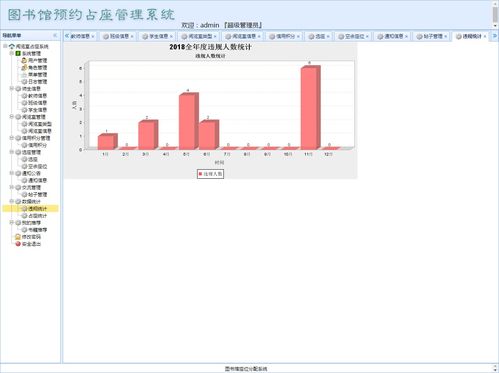Show previous tabs with left arrow
Screen dimensions: 499x373
tap(67, 36)
